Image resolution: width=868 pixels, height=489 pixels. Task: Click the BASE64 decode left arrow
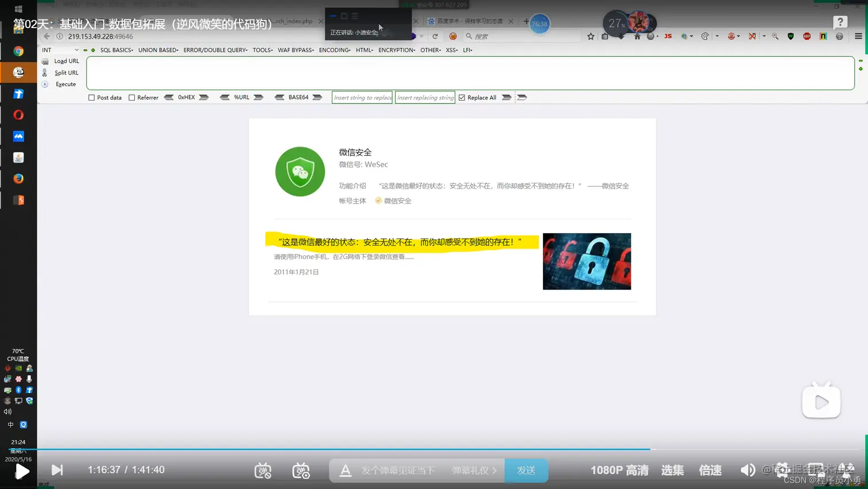[280, 98]
